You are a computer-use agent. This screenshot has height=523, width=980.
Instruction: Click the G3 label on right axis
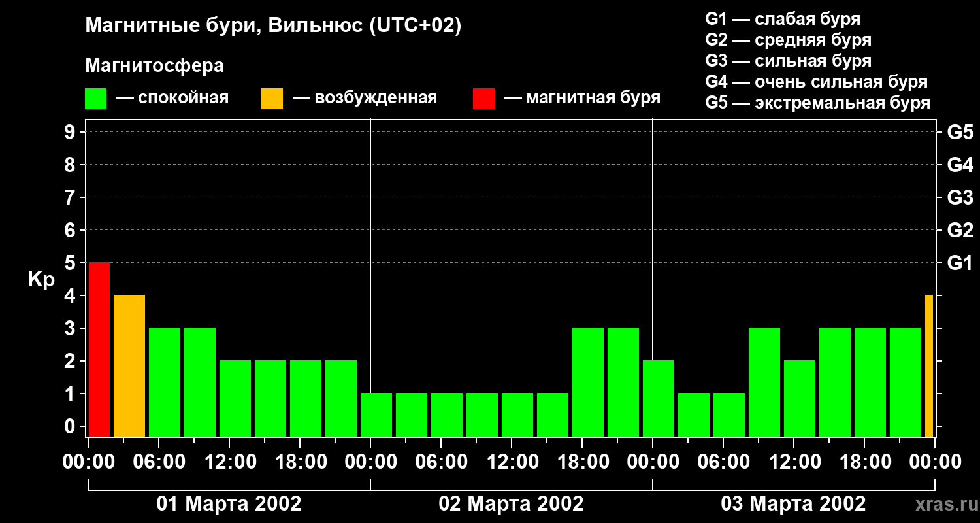[960, 197]
